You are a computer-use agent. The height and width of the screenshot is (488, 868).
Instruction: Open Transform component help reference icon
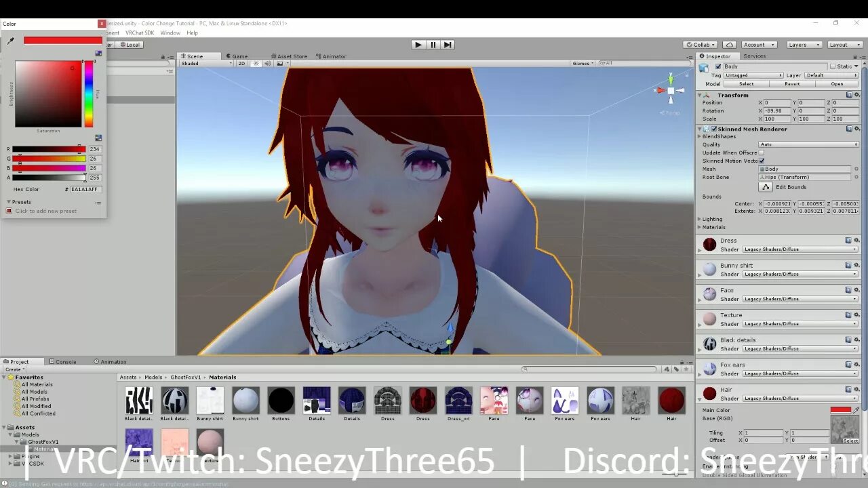click(x=849, y=95)
